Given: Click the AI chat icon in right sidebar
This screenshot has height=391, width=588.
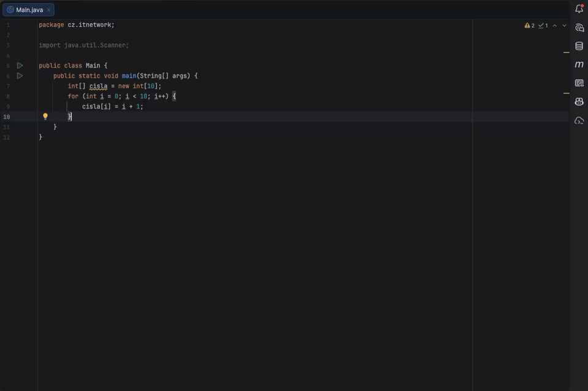Looking at the screenshot, I should point(579,27).
